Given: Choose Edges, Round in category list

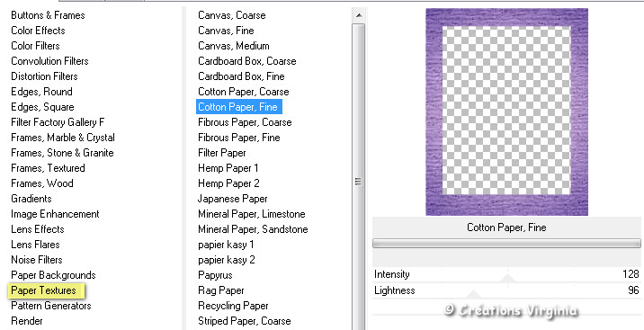Looking at the screenshot, I should click(41, 92).
